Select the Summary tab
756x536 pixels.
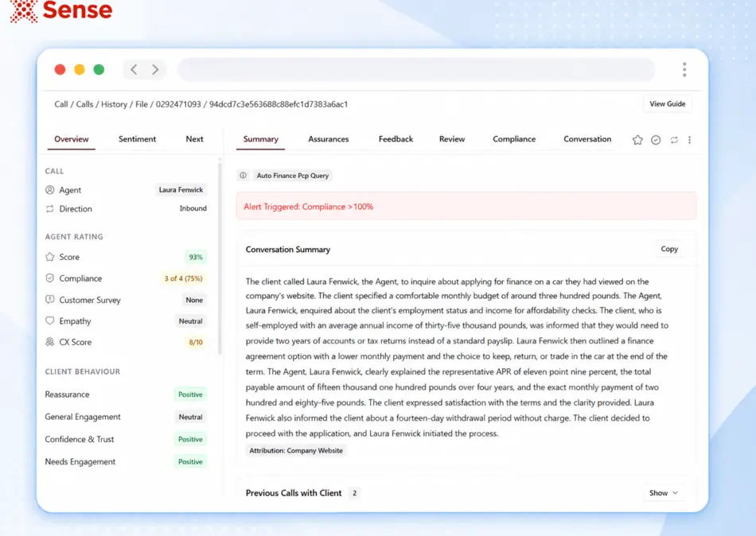261,139
